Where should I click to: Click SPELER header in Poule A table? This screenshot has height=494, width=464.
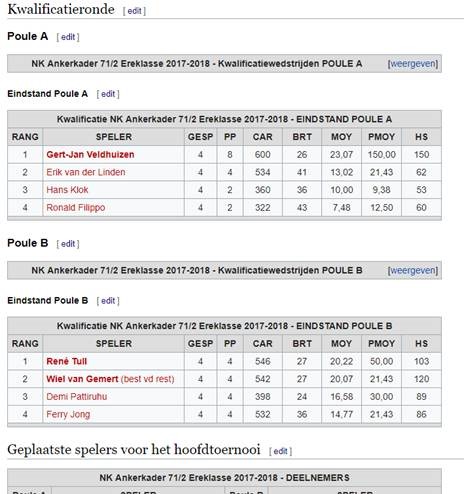click(114, 137)
